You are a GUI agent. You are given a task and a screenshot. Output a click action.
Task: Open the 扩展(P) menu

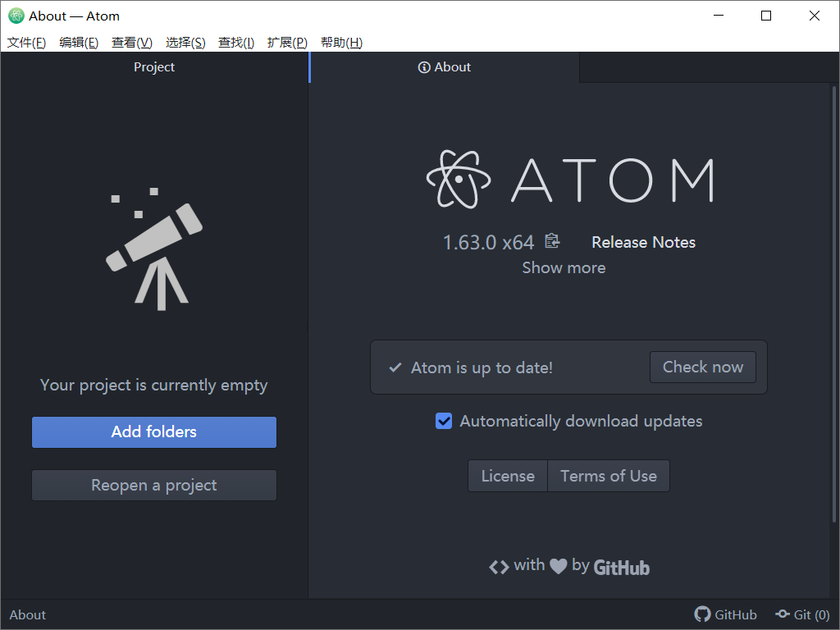[287, 43]
